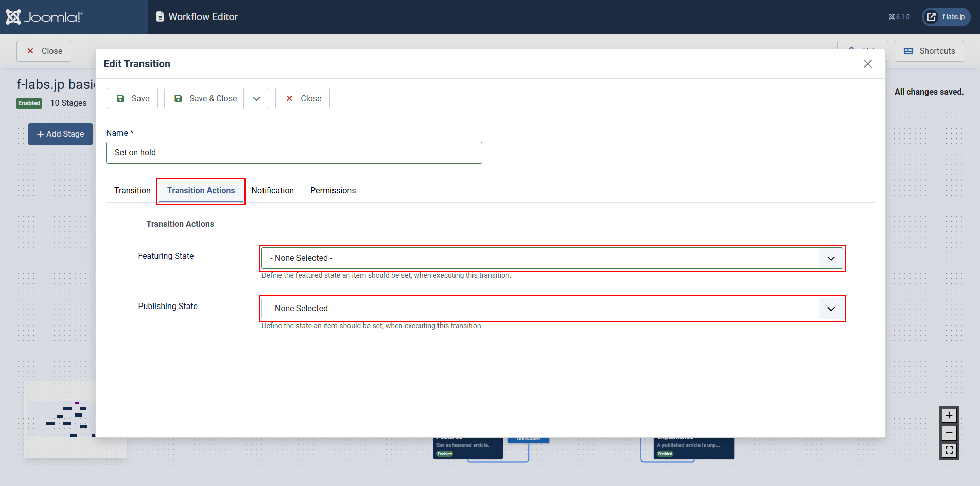The width and height of the screenshot is (980, 486).
Task: Click the Joomla logo in header
Action: point(44,17)
